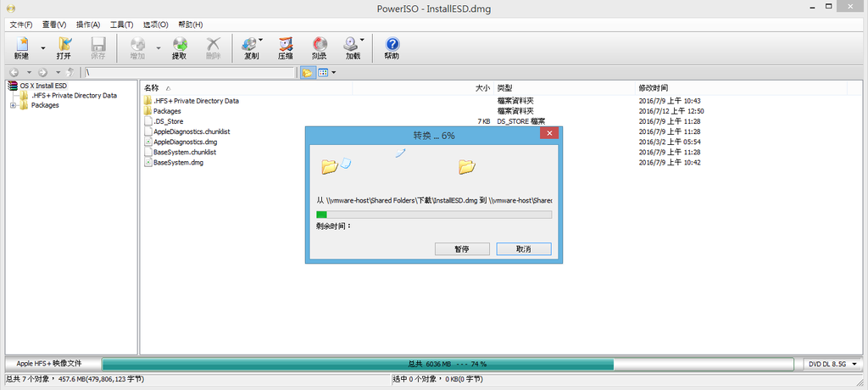Image resolution: width=868 pixels, height=390 pixels.
Task: Expand the Packages tree node
Action: (x=13, y=105)
